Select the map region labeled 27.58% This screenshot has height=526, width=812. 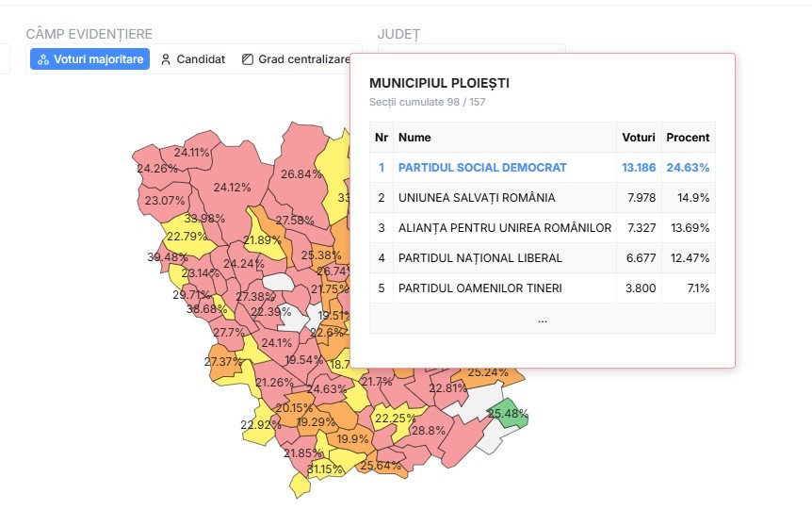pyautogui.click(x=294, y=220)
